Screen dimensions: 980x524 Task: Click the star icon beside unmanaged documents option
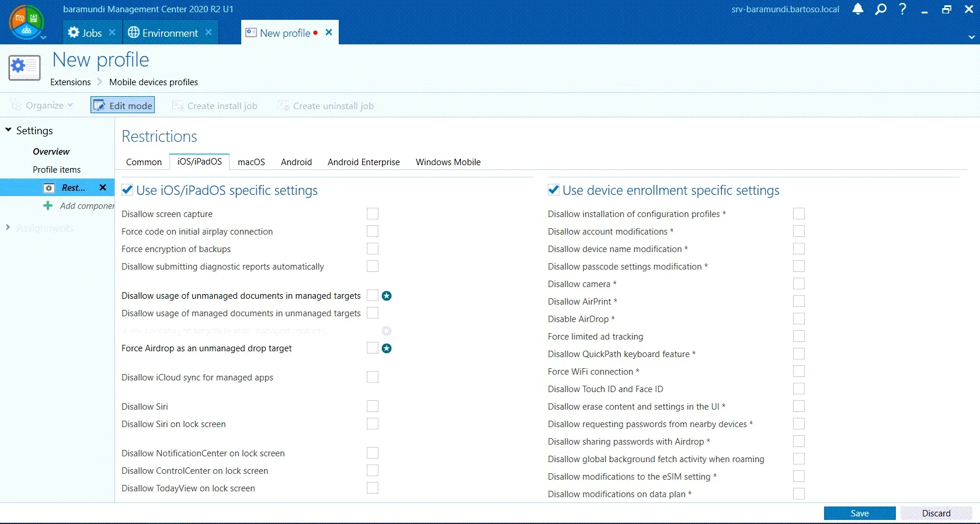tap(387, 296)
